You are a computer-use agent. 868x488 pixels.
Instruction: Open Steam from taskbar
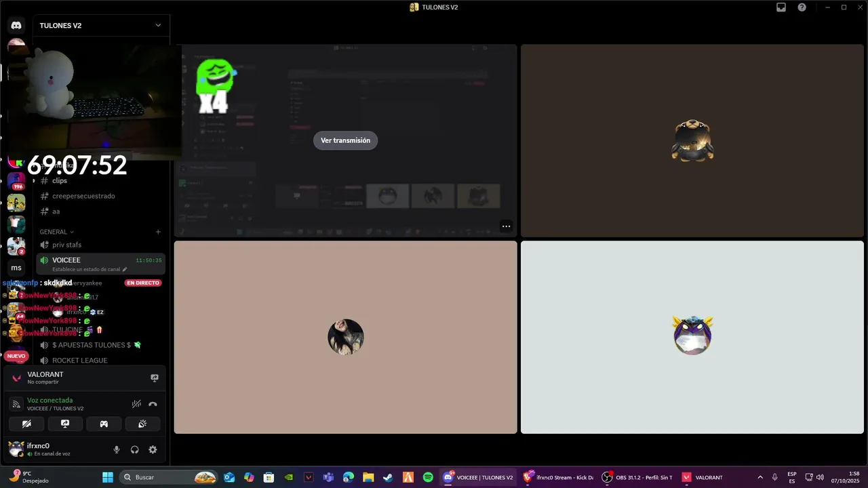pyautogui.click(x=388, y=477)
